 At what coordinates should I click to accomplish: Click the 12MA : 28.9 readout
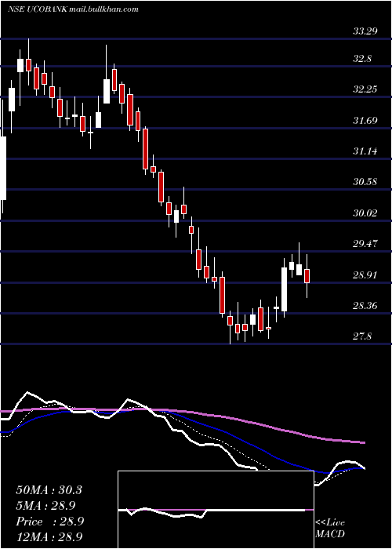(49, 536)
